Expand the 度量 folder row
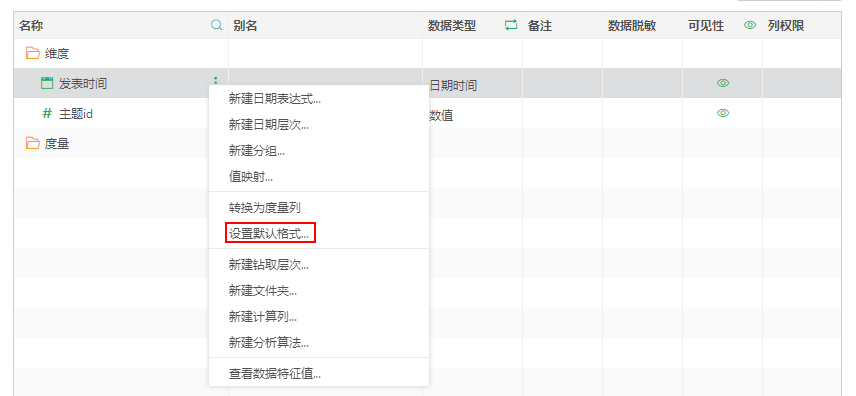The height and width of the screenshot is (396, 856). pos(121,143)
